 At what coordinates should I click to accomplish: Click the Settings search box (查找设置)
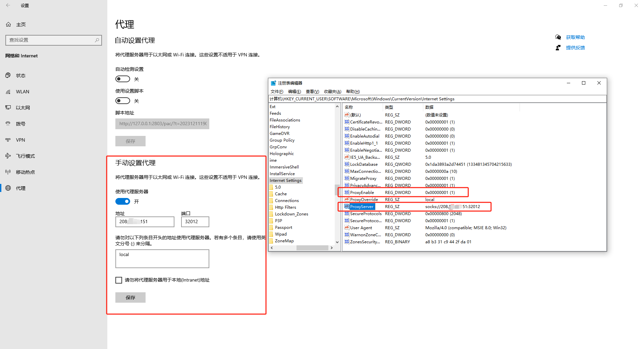(54, 40)
